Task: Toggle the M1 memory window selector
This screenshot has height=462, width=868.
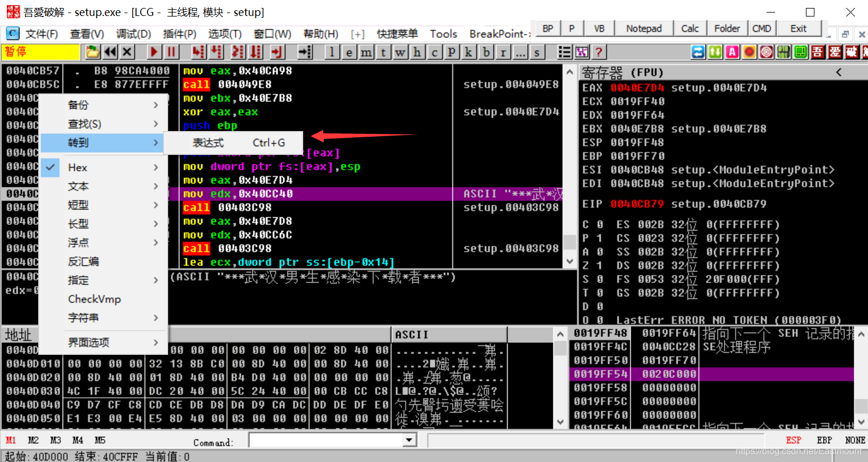Action: point(11,440)
